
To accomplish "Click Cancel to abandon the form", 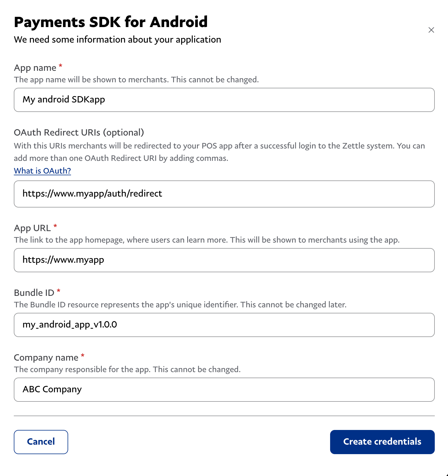I will [x=41, y=442].
